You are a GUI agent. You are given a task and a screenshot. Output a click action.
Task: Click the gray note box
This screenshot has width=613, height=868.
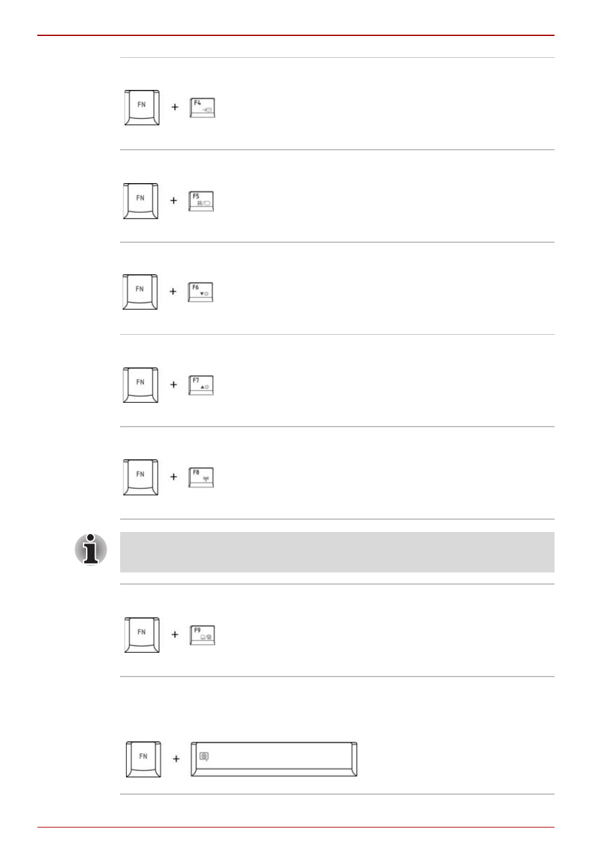[x=337, y=552]
